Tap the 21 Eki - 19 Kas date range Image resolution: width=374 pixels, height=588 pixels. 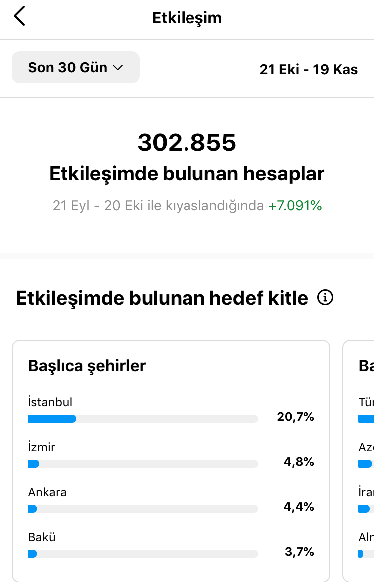point(308,69)
